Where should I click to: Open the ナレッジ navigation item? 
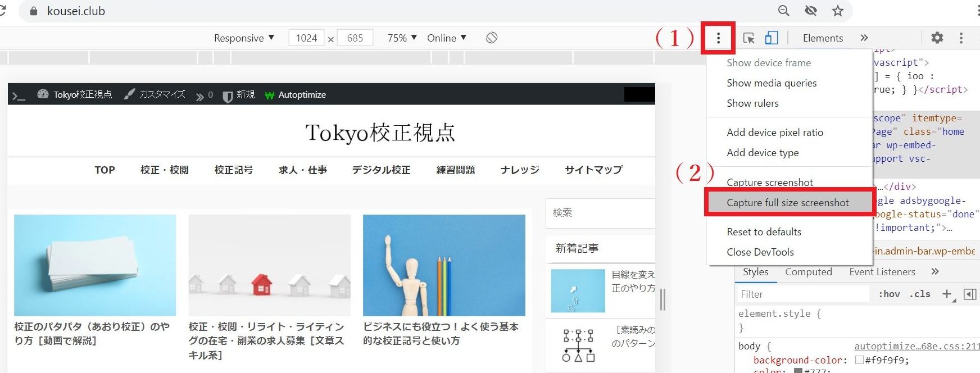coord(520,170)
